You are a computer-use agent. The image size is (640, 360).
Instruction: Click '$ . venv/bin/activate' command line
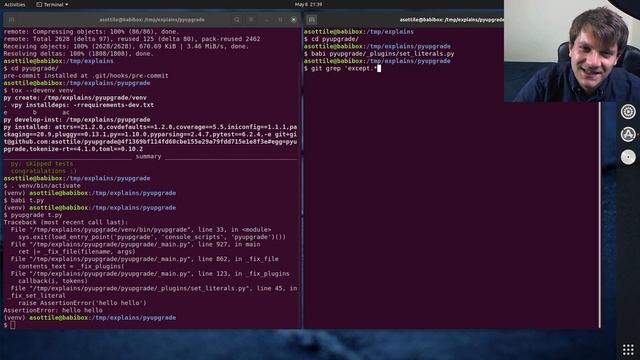42,186
